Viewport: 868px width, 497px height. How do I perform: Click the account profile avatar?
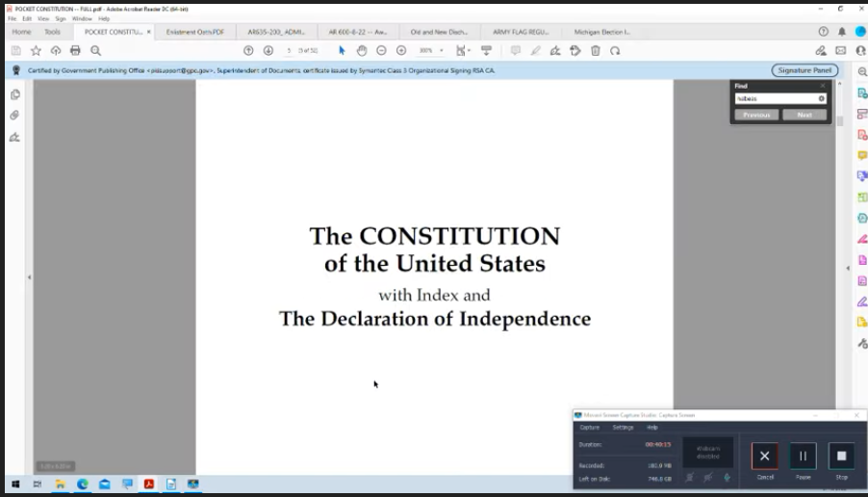[861, 32]
